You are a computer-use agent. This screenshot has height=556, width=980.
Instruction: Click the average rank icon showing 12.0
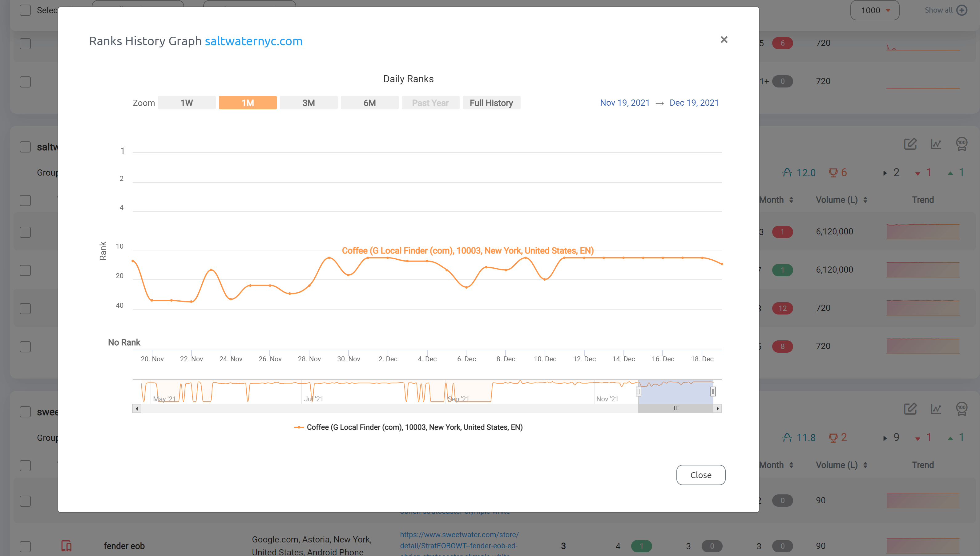787,172
